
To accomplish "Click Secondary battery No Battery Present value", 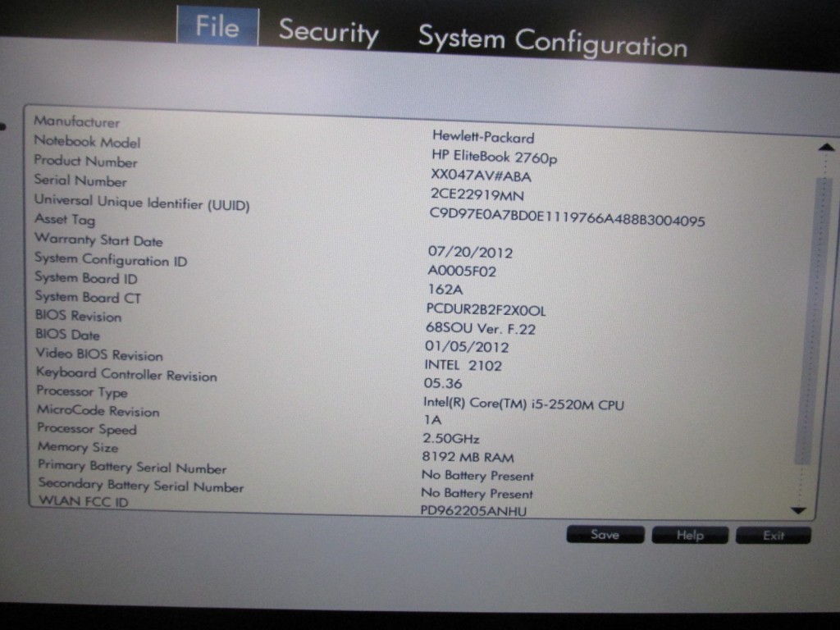I will (477, 493).
